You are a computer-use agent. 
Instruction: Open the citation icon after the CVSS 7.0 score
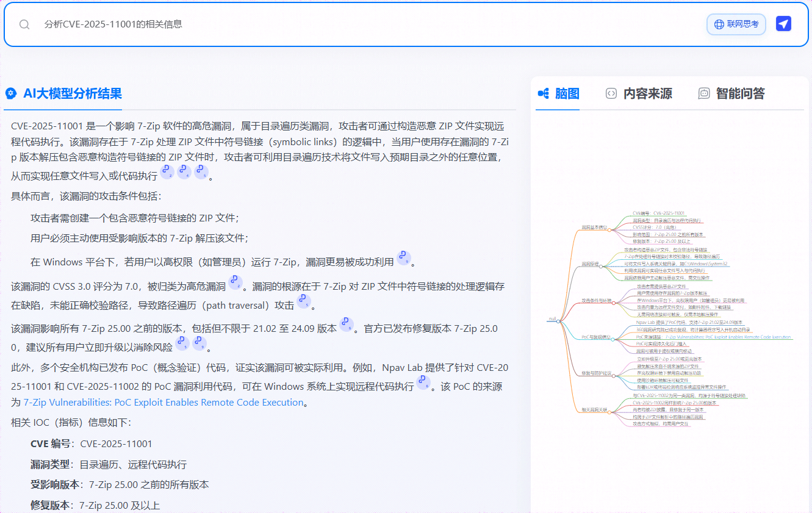pyautogui.click(x=235, y=282)
